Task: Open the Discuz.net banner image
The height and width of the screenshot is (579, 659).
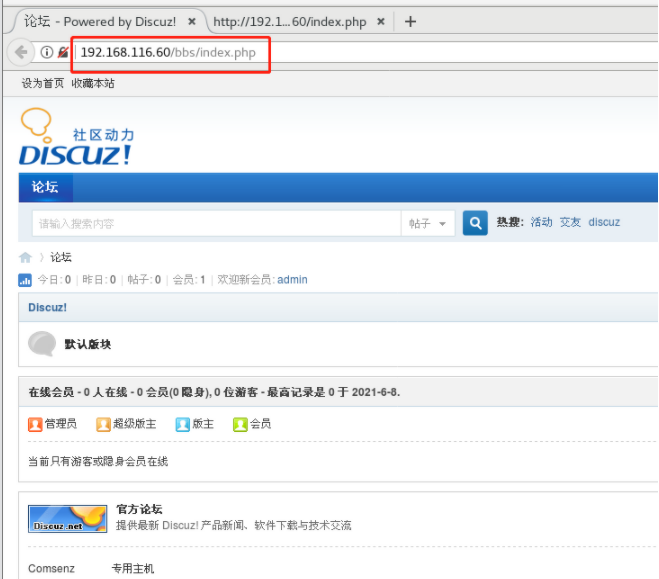Action: pos(67,519)
